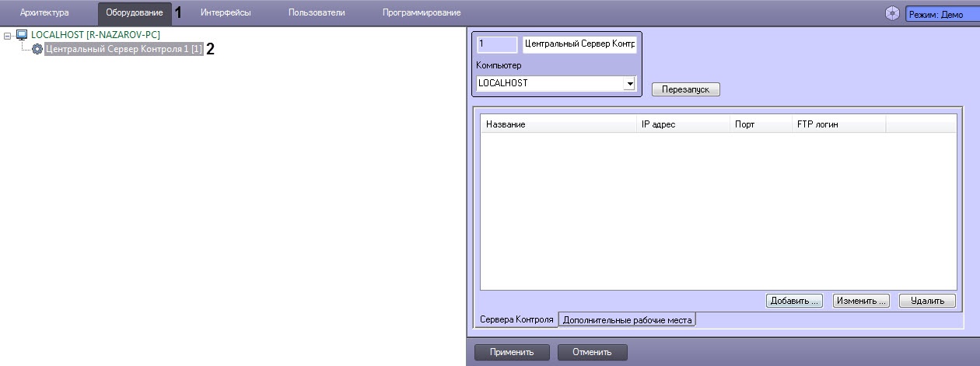Select Центральный Сервер Контроля 1 in tree
This screenshot has width=980, height=366.
coord(124,49)
